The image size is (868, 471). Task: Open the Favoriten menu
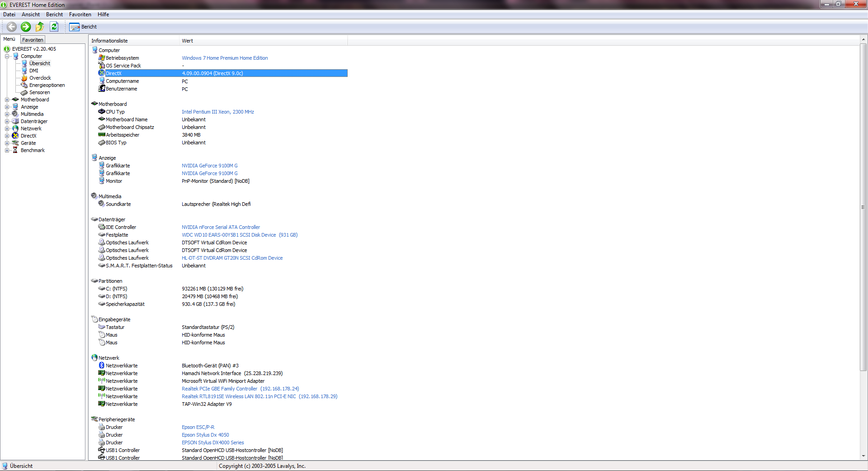(x=80, y=14)
